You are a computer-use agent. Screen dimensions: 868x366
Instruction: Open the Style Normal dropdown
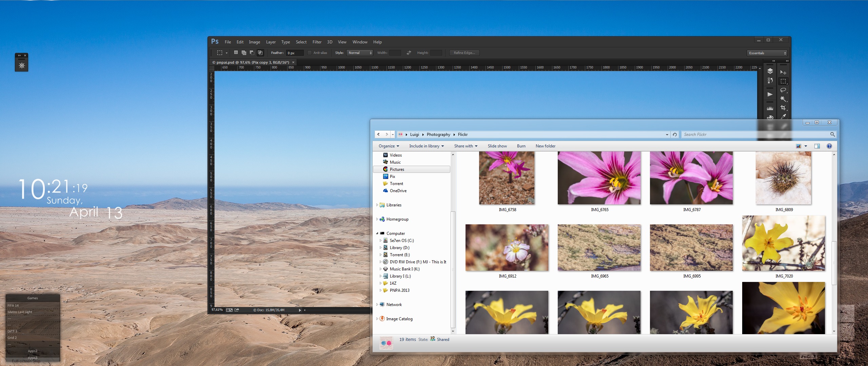coord(360,53)
